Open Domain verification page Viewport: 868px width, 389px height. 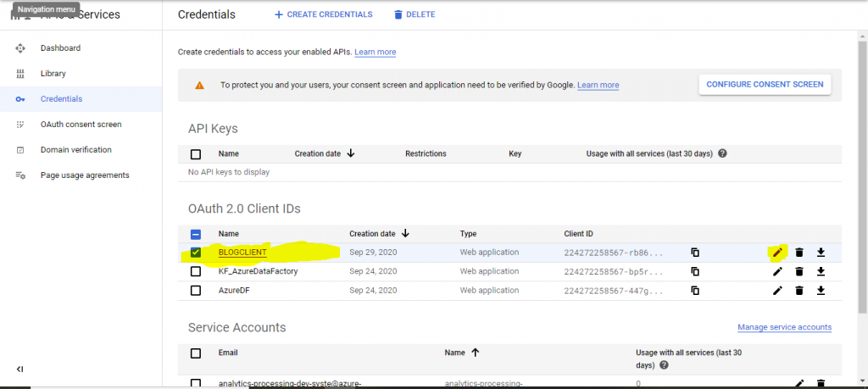75,150
